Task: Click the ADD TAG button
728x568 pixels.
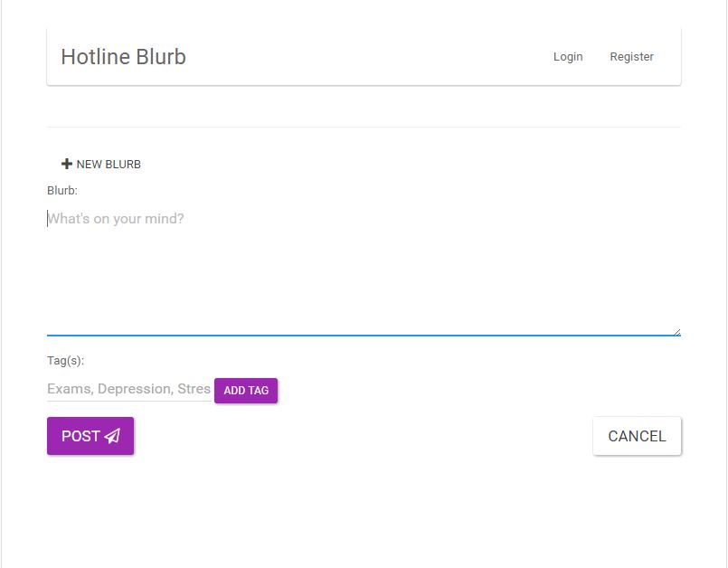Action: [246, 391]
